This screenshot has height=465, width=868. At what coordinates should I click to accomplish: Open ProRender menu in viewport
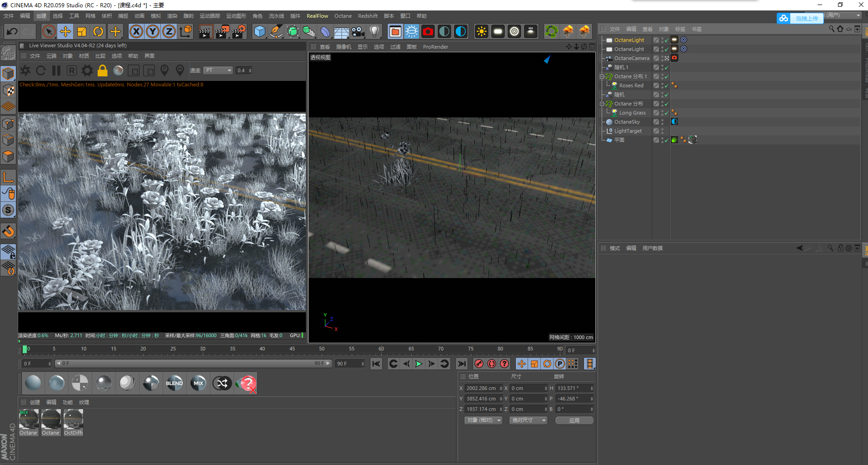(x=435, y=47)
